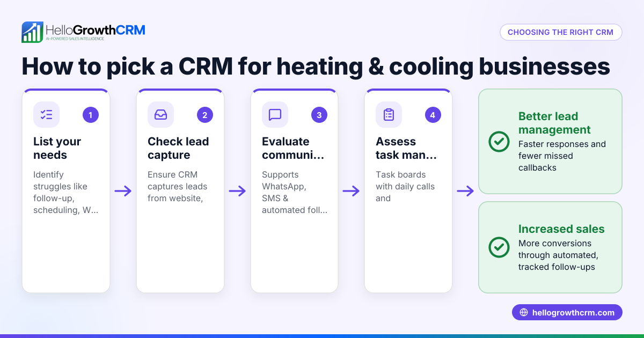This screenshot has height=338, width=644.
Task: Click the clipboard icon on Assess task man… card
Action: 389,115
